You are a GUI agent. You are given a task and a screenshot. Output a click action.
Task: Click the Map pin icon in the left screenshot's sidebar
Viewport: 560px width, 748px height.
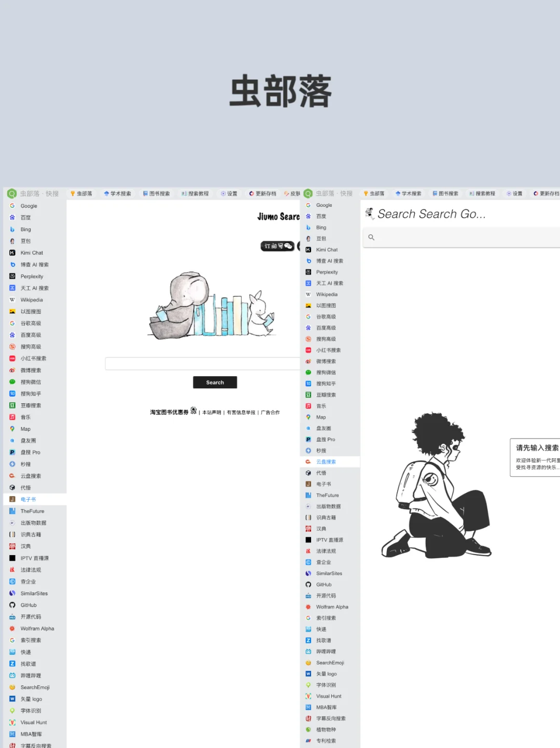(12, 429)
